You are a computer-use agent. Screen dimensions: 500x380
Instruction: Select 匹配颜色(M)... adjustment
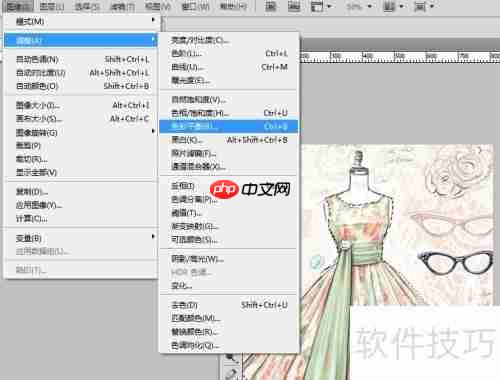click(x=229, y=318)
